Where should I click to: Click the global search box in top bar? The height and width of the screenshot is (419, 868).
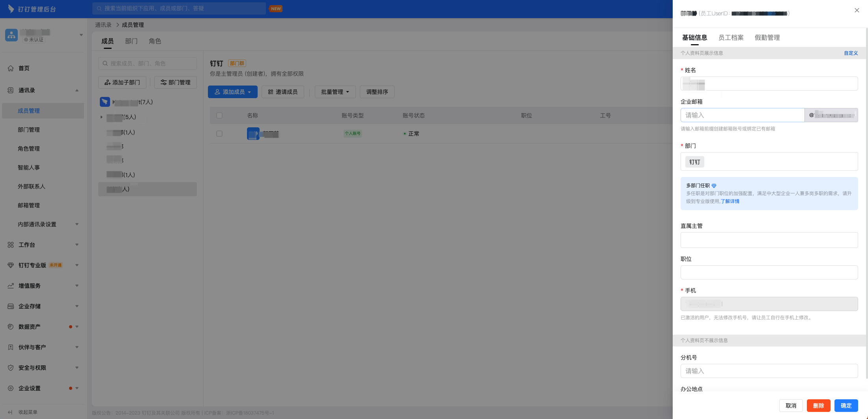(x=179, y=8)
